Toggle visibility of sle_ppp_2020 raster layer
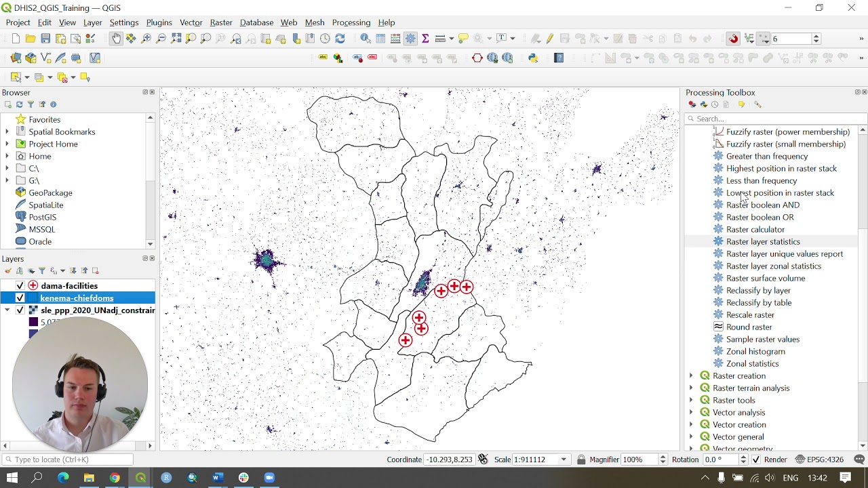The image size is (868, 488). pos(20,310)
